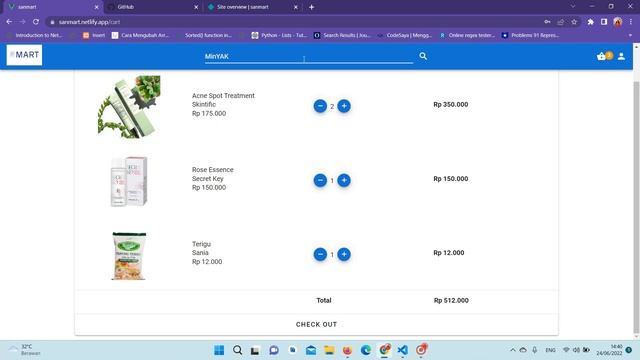
Task: Open the Chrome three-dot menu
Action: 631,22
